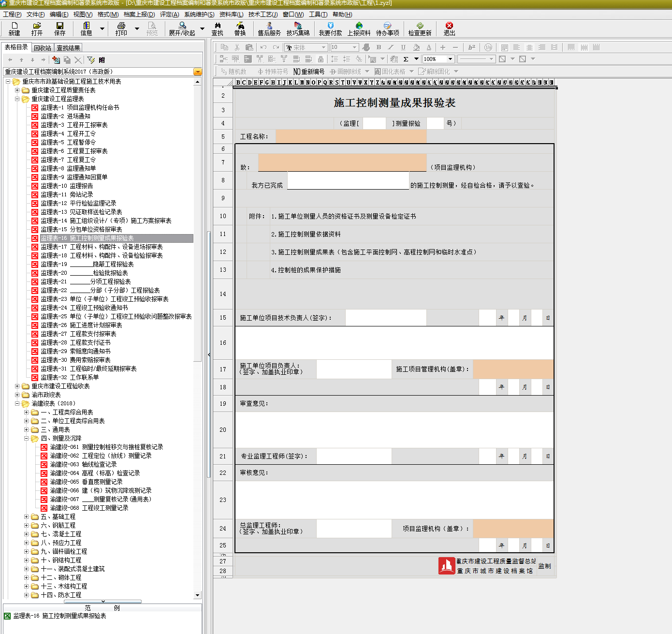Open the dropdown arrow next to 展开/收起
The width and height of the screenshot is (672, 634).
tap(202, 29)
